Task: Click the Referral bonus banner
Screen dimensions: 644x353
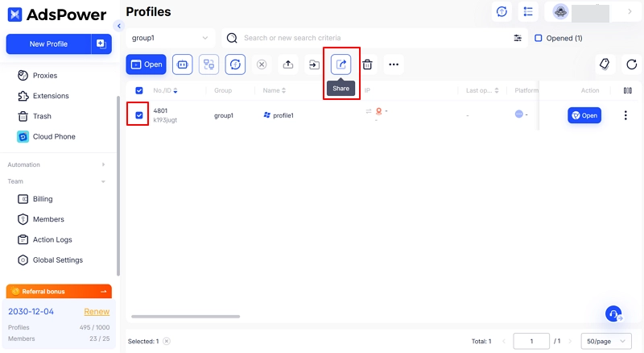Action: point(59,291)
